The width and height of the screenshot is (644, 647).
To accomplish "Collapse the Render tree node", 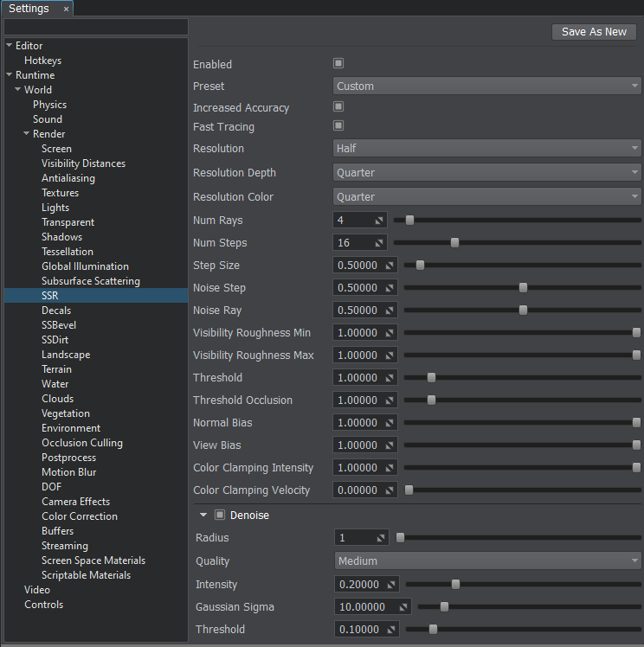I will tap(27, 133).
